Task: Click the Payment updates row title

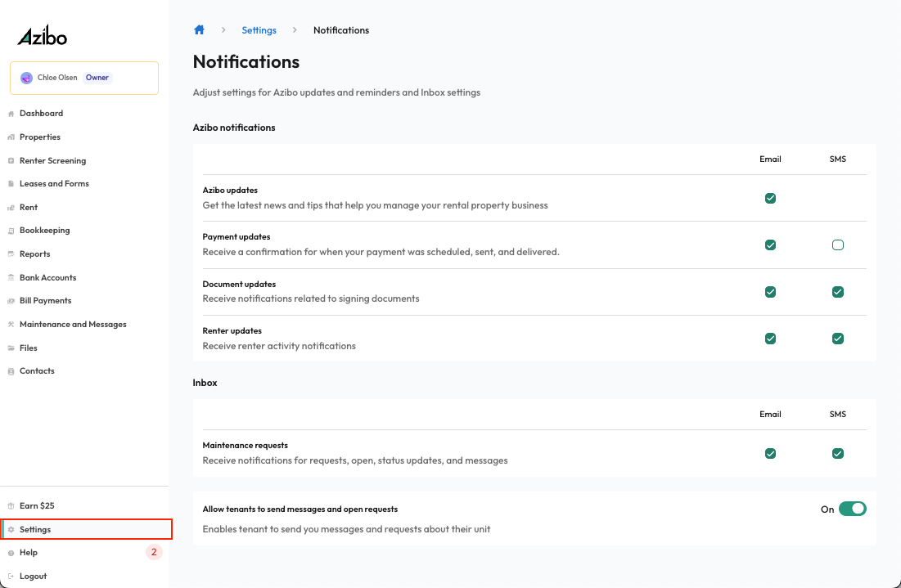Action: click(x=237, y=236)
